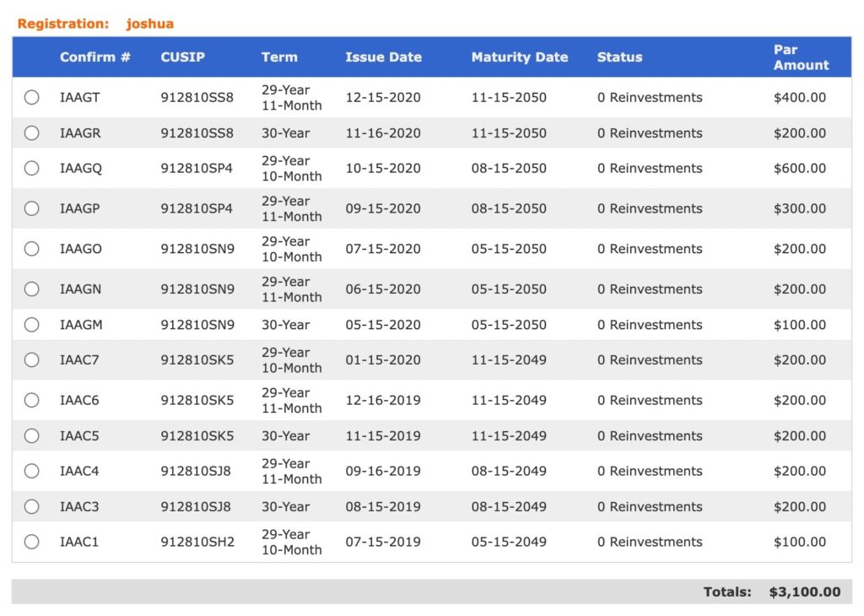Click the Par Amount column header

pyautogui.click(x=801, y=57)
